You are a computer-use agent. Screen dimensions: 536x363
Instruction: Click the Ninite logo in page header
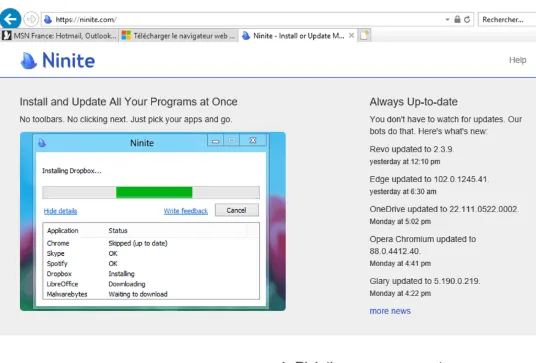(x=57, y=60)
